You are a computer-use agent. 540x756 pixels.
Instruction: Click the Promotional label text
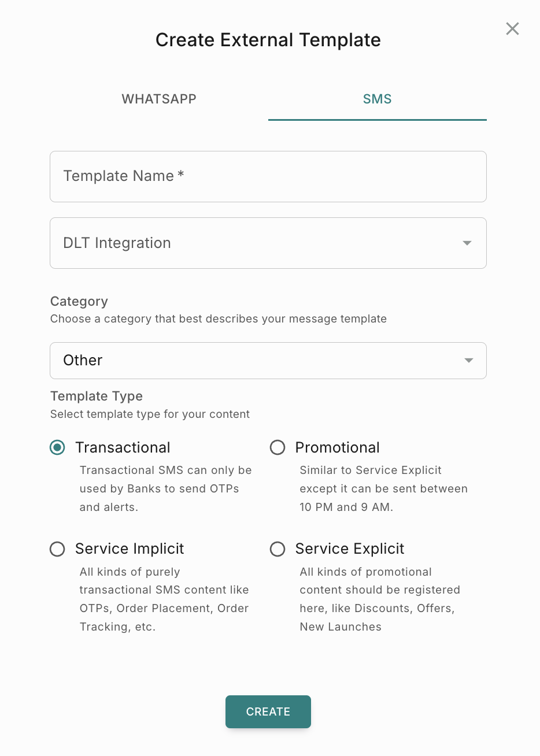click(337, 447)
